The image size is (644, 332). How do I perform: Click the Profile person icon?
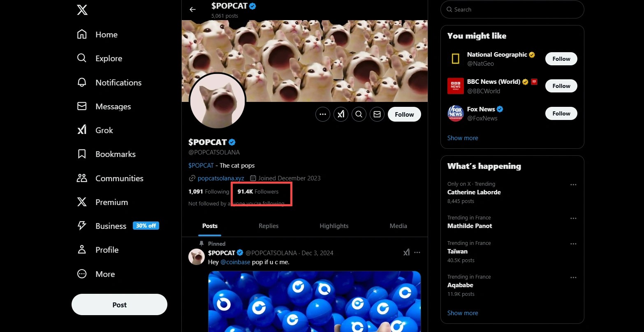pyautogui.click(x=82, y=250)
